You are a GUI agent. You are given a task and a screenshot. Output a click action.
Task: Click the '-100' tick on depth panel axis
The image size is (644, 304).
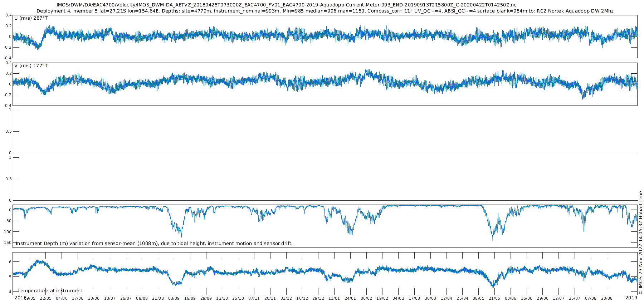(7, 232)
